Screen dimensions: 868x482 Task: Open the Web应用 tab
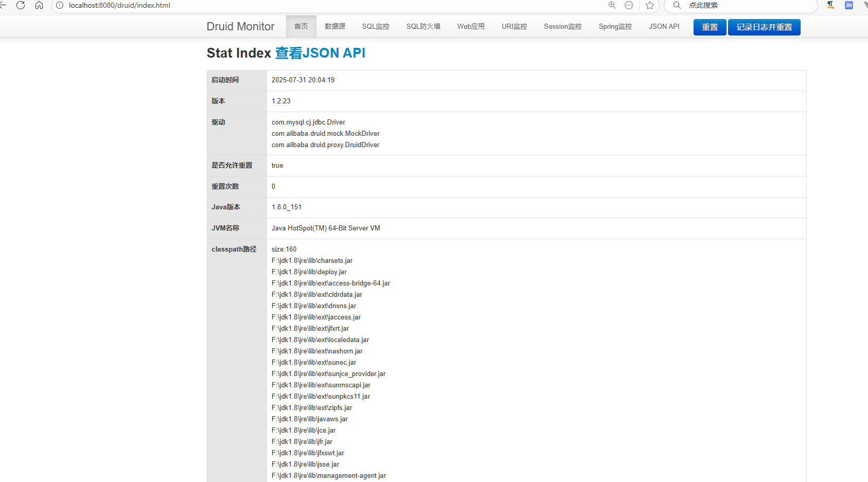(471, 26)
